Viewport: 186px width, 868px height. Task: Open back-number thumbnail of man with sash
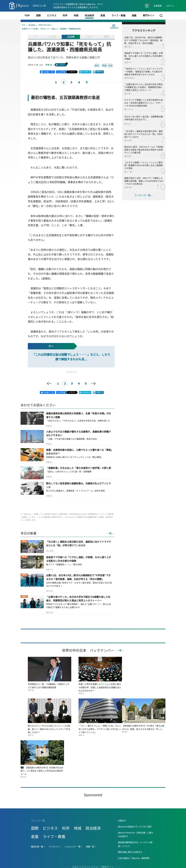pos(49,669)
